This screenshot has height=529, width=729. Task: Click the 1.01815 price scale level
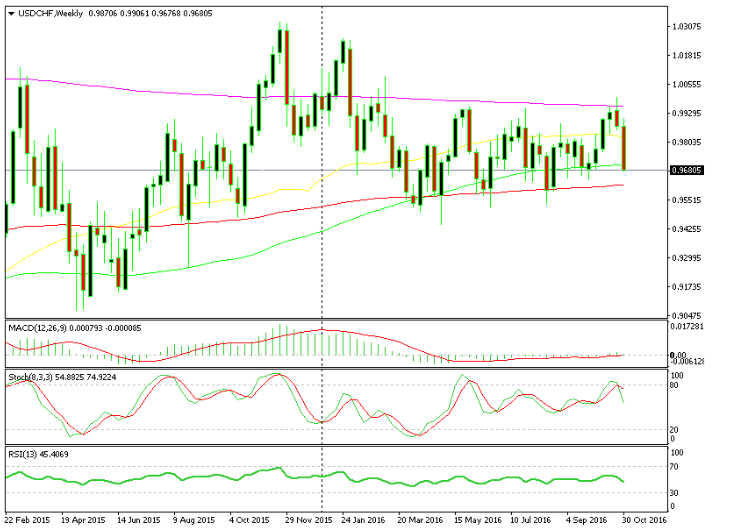(687, 55)
